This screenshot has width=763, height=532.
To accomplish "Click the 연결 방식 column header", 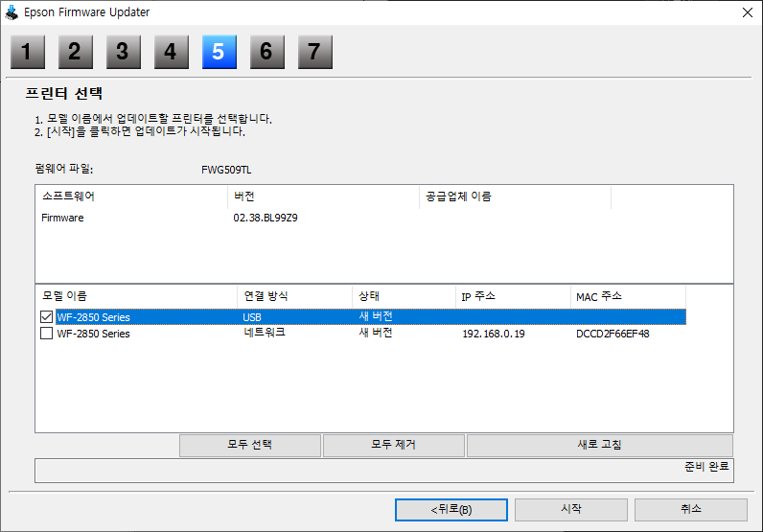I will (x=295, y=296).
